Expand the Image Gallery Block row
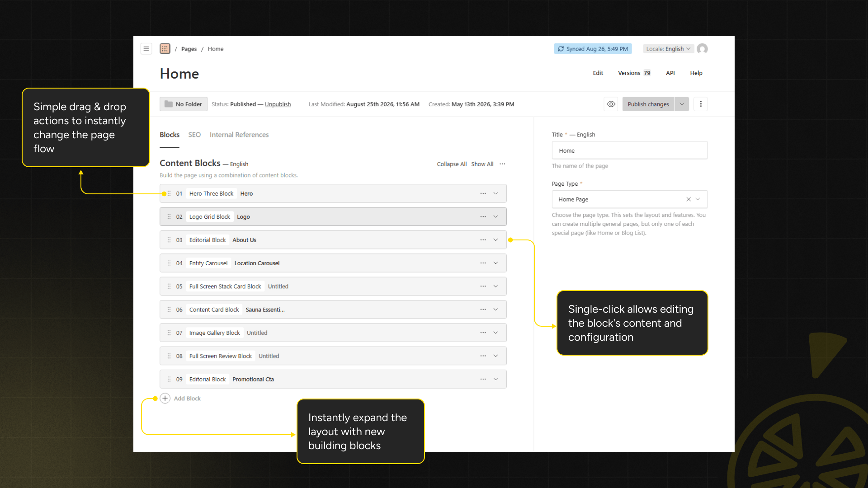 click(x=495, y=333)
